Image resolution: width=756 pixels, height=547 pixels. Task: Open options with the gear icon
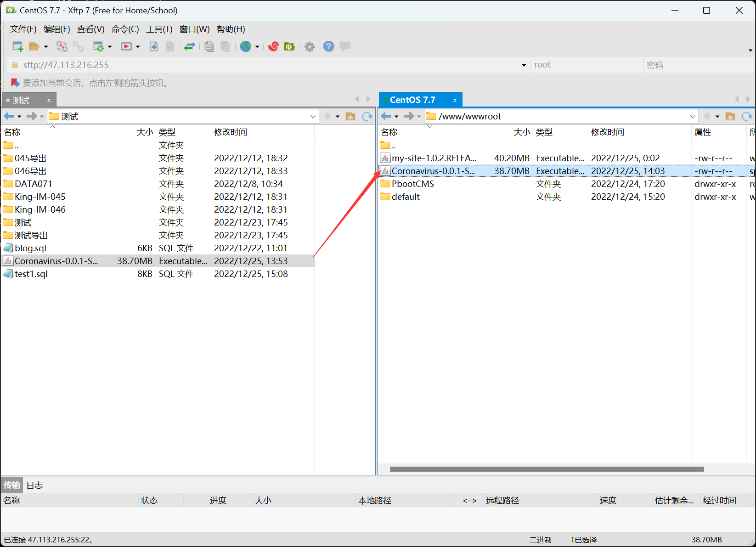pyautogui.click(x=310, y=46)
